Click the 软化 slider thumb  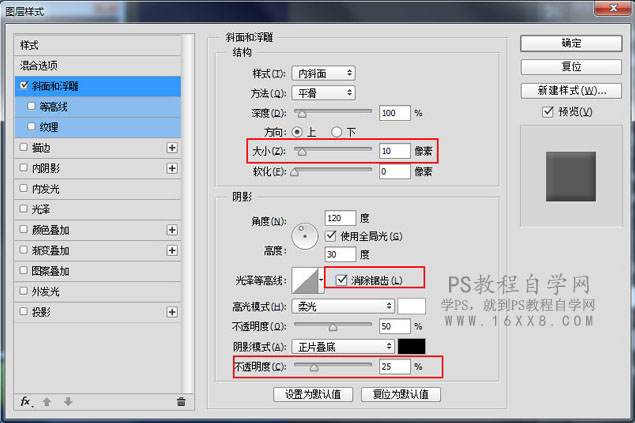pyautogui.click(x=294, y=172)
